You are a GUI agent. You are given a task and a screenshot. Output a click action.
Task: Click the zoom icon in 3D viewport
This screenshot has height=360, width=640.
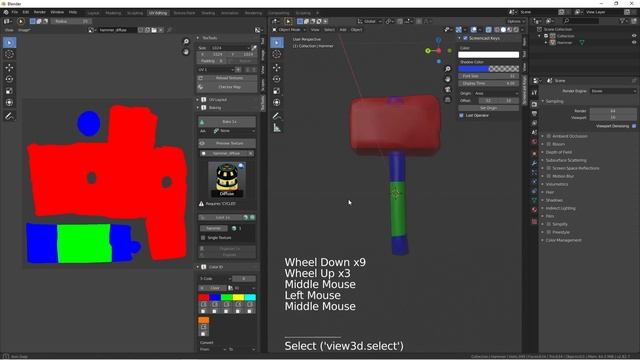click(x=448, y=69)
